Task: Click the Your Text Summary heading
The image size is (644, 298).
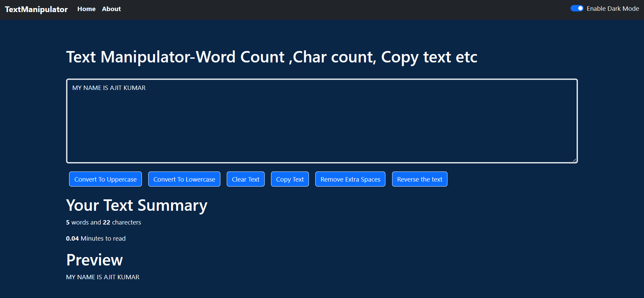Action: tap(137, 205)
